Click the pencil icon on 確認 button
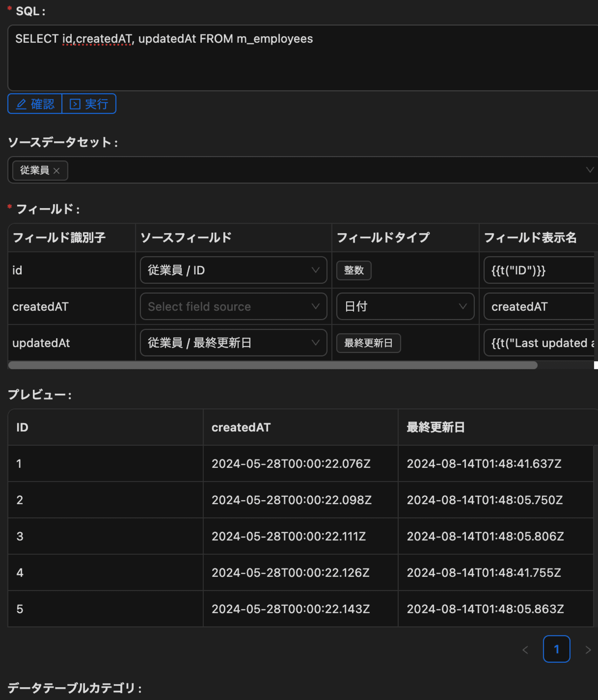This screenshot has width=598, height=700. [21, 104]
